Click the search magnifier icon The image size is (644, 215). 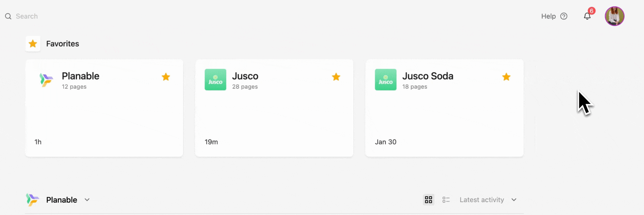pos(8,16)
